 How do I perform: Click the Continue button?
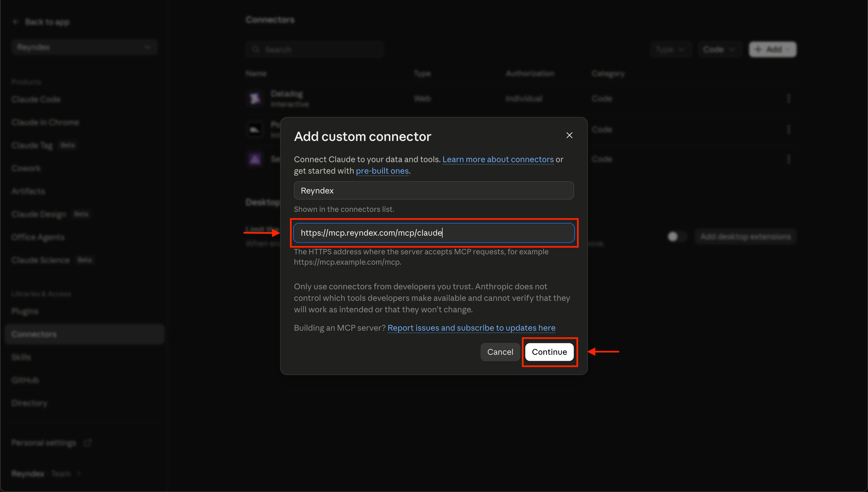[549, 352]
